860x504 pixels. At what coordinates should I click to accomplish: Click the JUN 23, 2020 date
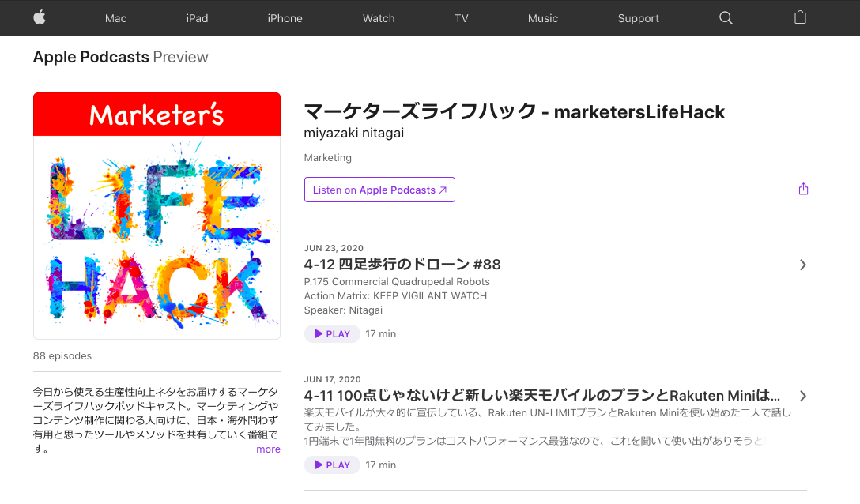[334, 248]
